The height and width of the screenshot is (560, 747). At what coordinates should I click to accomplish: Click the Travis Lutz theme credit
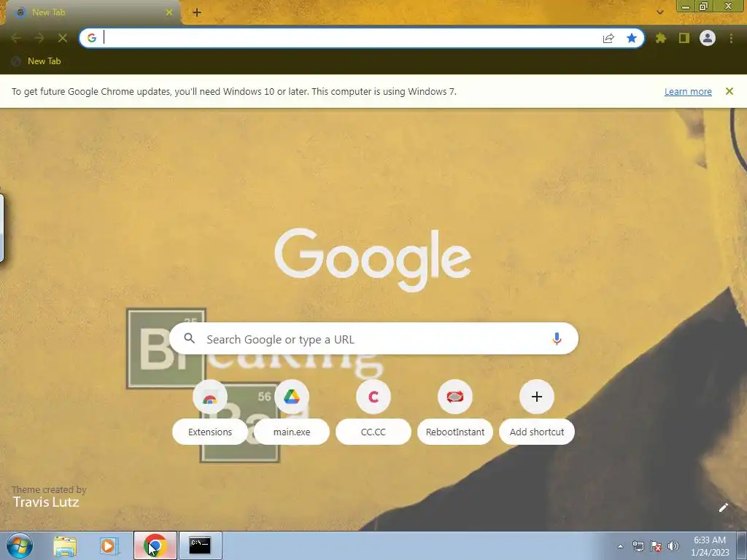coord(46,502)
